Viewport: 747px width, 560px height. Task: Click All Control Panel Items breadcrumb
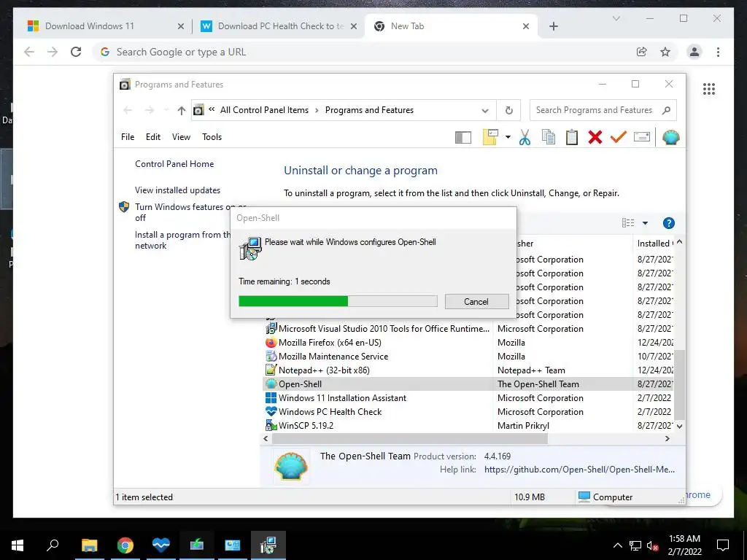click(x=264, y=110)
